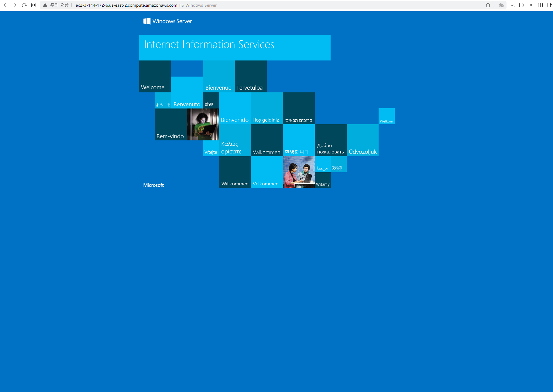Click the Windows Server text label
The image size is (553, 392).
click(172, 21)
